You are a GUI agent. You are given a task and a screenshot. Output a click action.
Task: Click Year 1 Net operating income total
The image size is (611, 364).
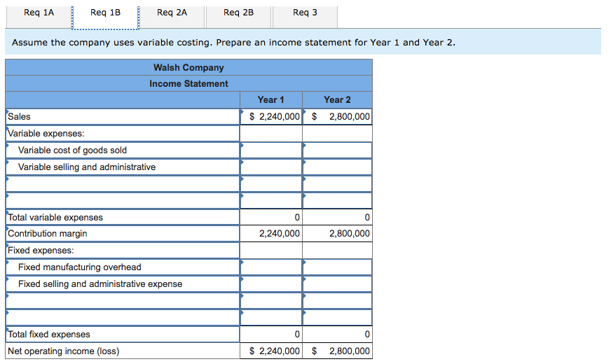point(275,351)
